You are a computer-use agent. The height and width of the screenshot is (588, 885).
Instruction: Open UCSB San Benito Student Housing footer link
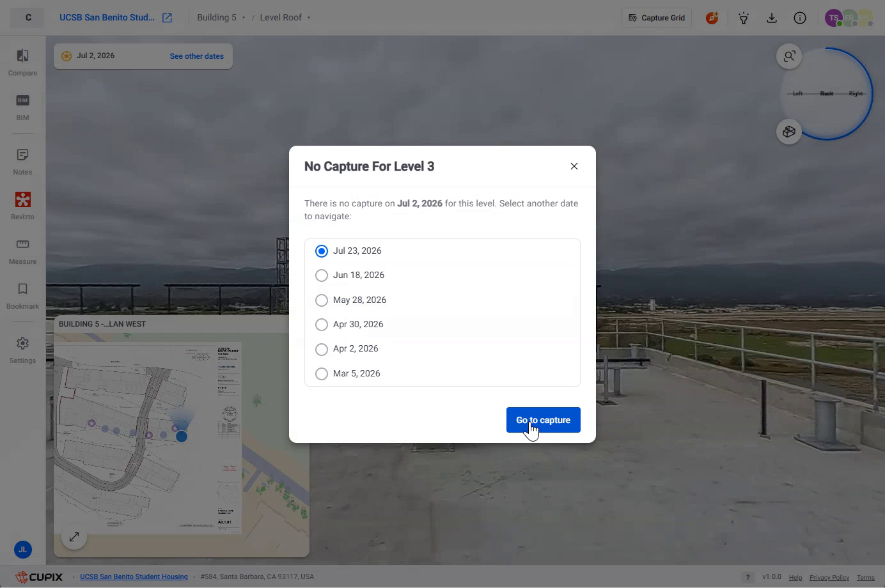[134, 576]
